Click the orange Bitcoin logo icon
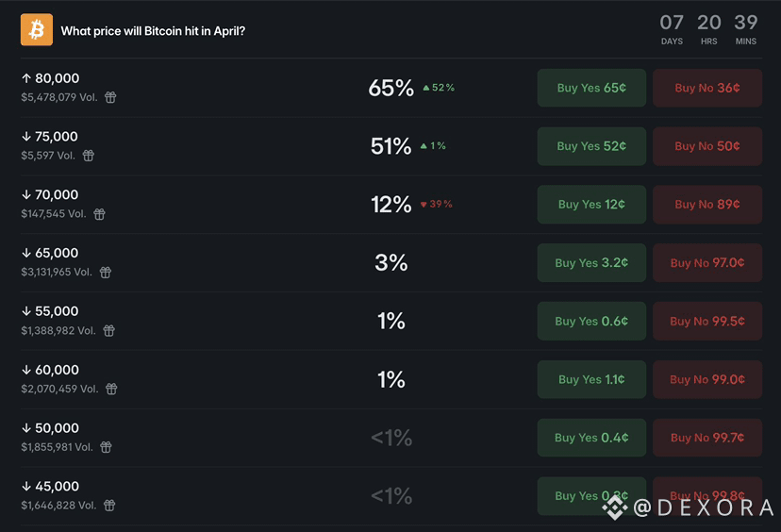This screenshot has width=781, height=532. 37,30
